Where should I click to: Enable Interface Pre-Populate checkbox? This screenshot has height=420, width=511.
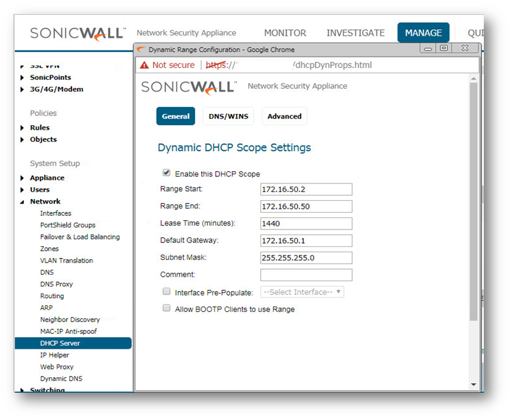point(166,292)
